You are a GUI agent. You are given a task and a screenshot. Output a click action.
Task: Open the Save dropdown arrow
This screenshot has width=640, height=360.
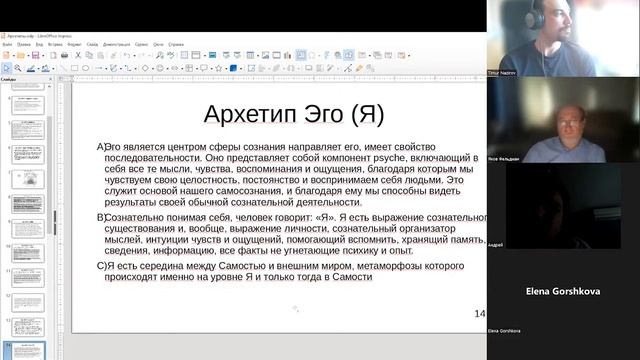(x=43, y=56)
